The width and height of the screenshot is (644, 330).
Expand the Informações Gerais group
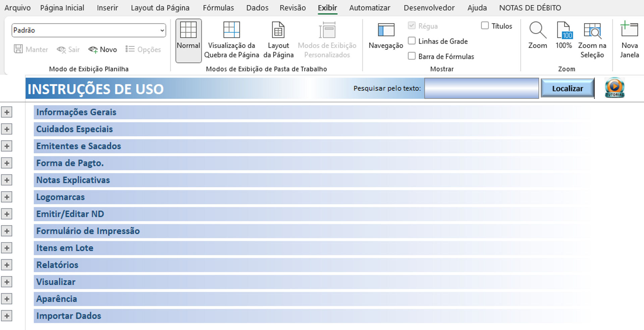[x=7, y=112]
